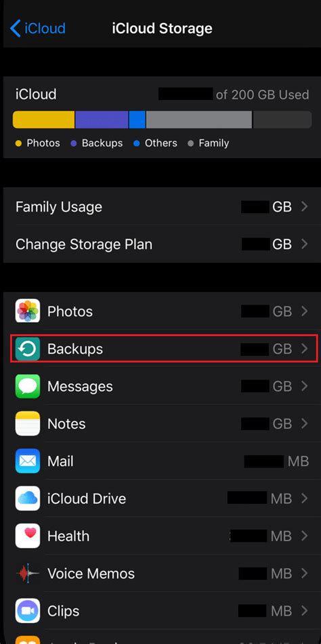The image size is (321, 644).
Task: Tap the green Backups icon
Action: (x=28, y=348)
